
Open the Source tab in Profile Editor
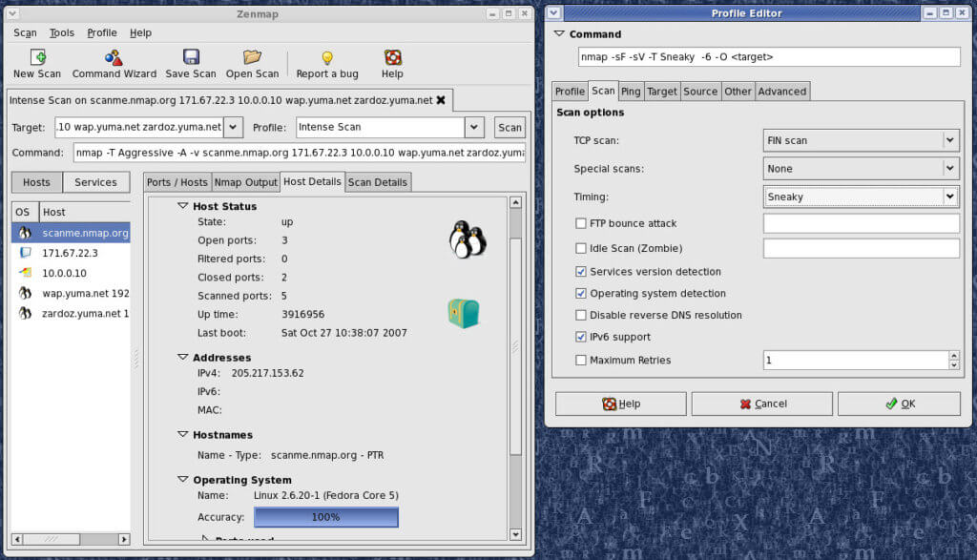[700, 92]
